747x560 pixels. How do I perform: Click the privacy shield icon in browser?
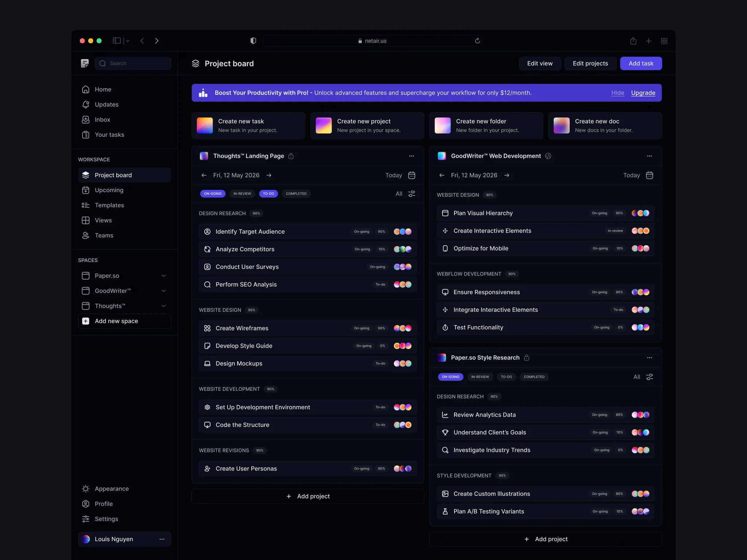[253, 41]
